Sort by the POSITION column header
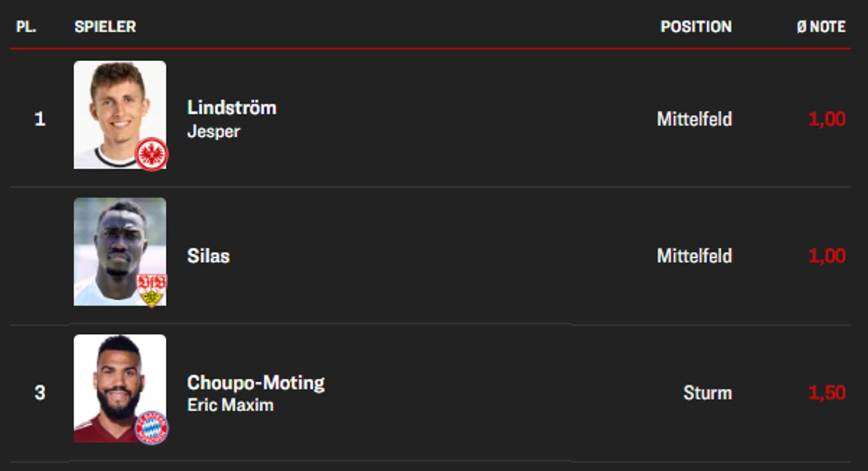This screenshot has width=868, height=471. 696,27
